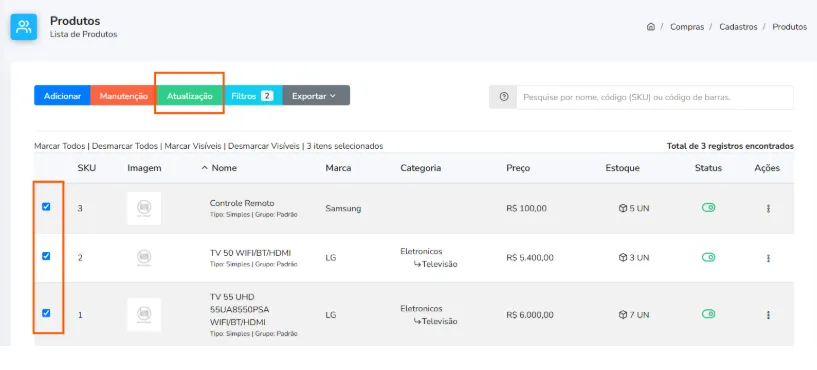
Task: Open the Filtros button with badge 2
Action: 252,96
